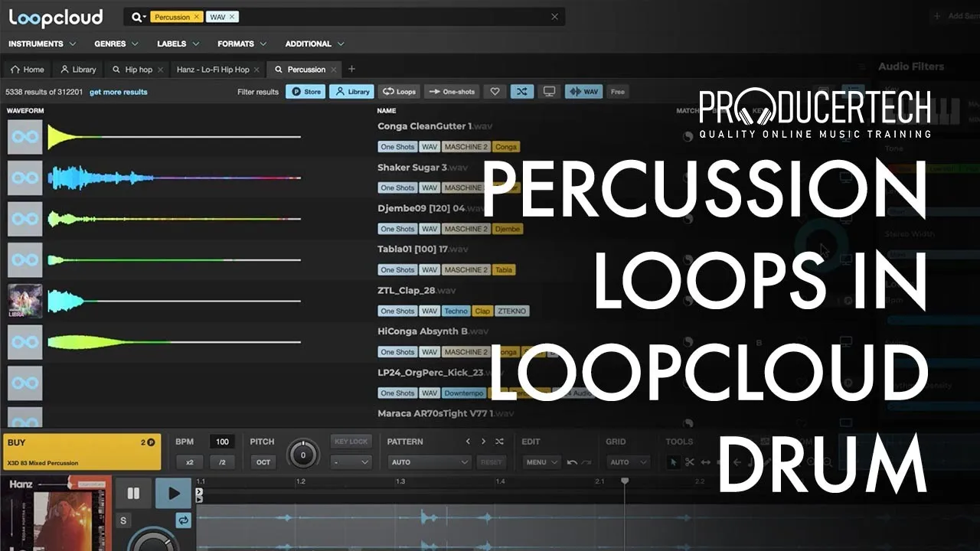Shuffle the pattern

click(x=499, y=442)
